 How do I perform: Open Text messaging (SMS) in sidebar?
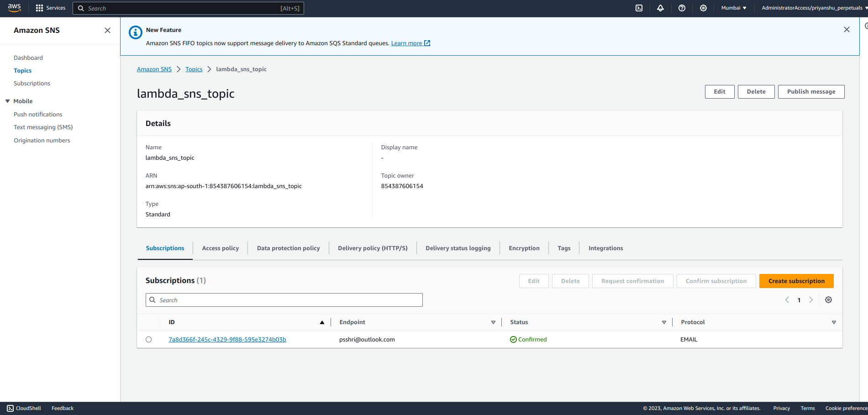[43, 127]
